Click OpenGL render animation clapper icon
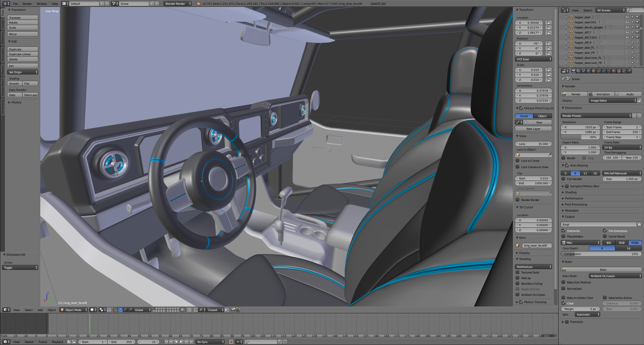 (x=238, y=310)
